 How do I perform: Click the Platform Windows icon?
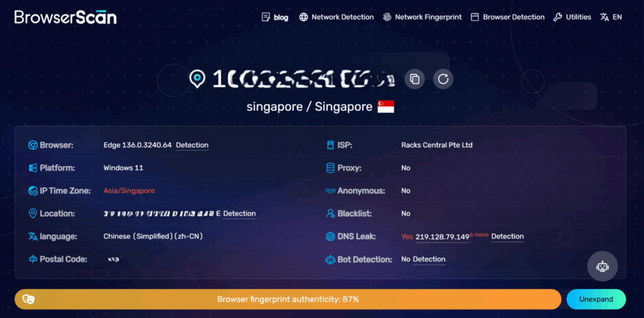click(x=33, y=168)
